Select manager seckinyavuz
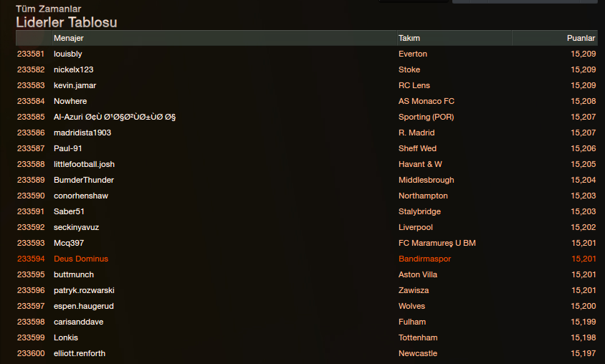This screenshot has width=605, height=364. tap(77, 228)
